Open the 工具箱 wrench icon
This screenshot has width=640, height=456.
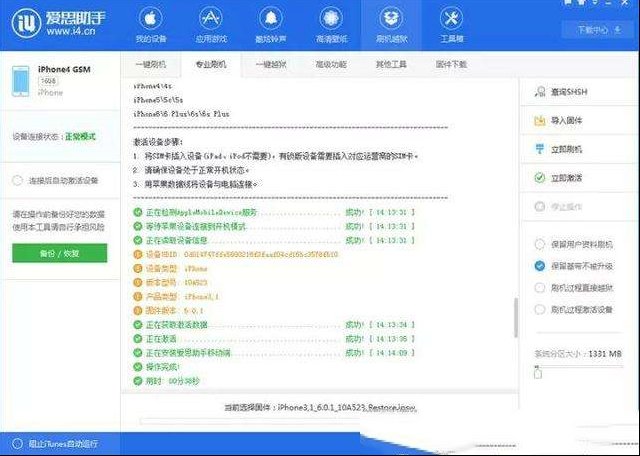(x=451, y=18)
